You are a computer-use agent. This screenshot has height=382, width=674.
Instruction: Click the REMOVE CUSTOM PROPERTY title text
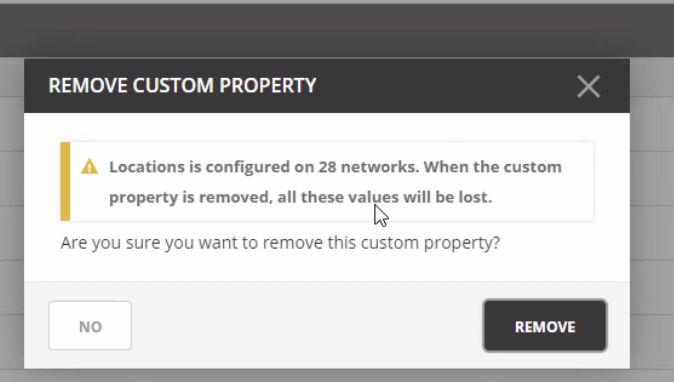pos(182,85)
